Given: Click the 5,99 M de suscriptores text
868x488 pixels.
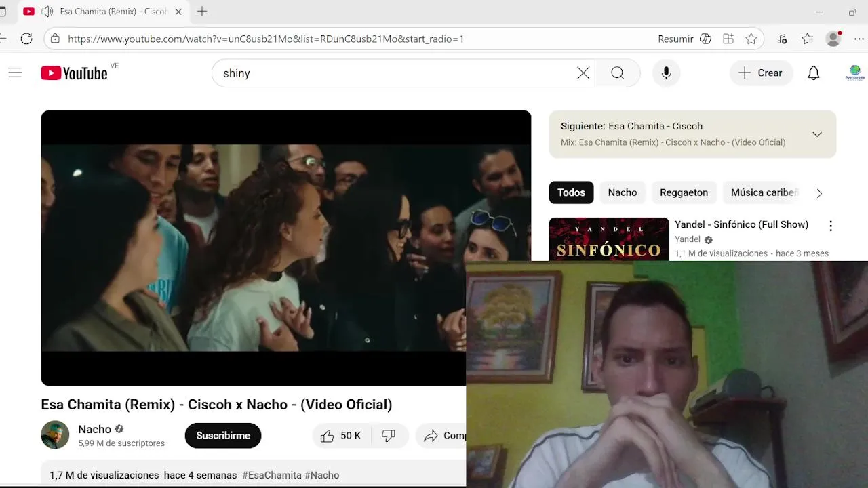Looking at the screenshot, I should (x=121, y=443).
